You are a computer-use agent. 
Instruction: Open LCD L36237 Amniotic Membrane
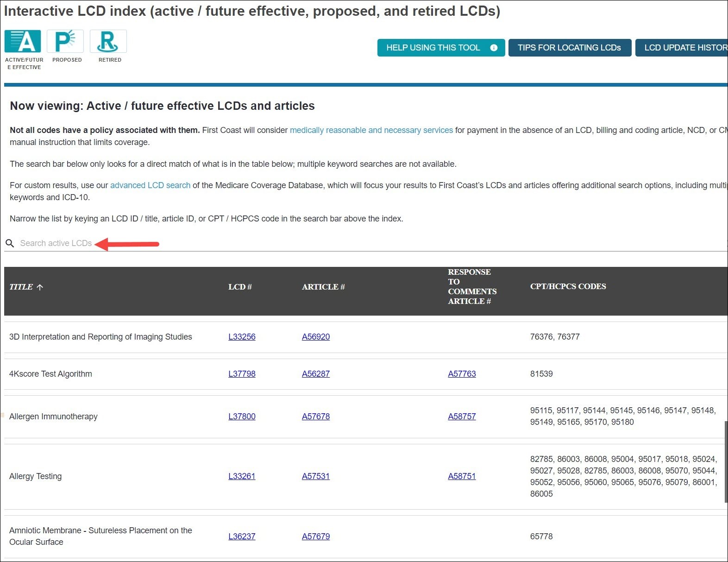(x=242, y=537)
